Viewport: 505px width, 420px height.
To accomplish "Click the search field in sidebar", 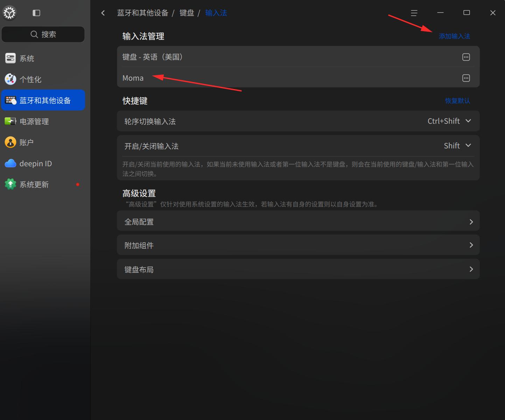I will click(x=43, y=34).
